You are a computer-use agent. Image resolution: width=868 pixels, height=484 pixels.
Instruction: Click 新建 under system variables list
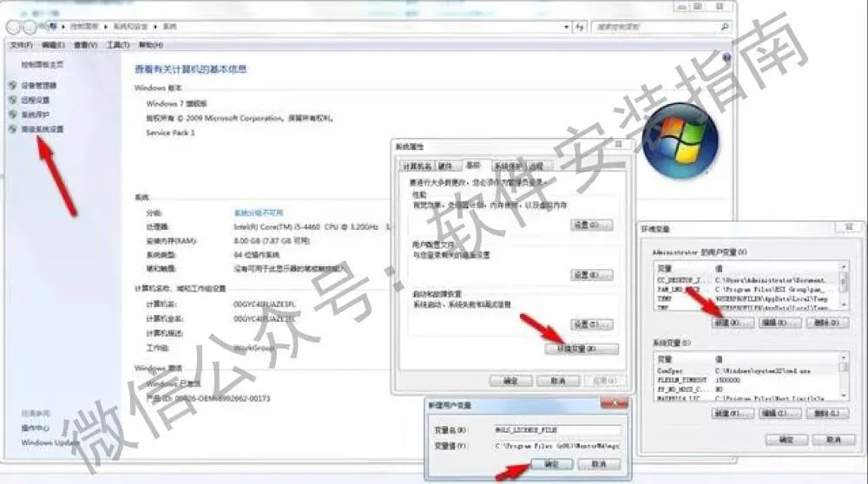coord(733,413)
